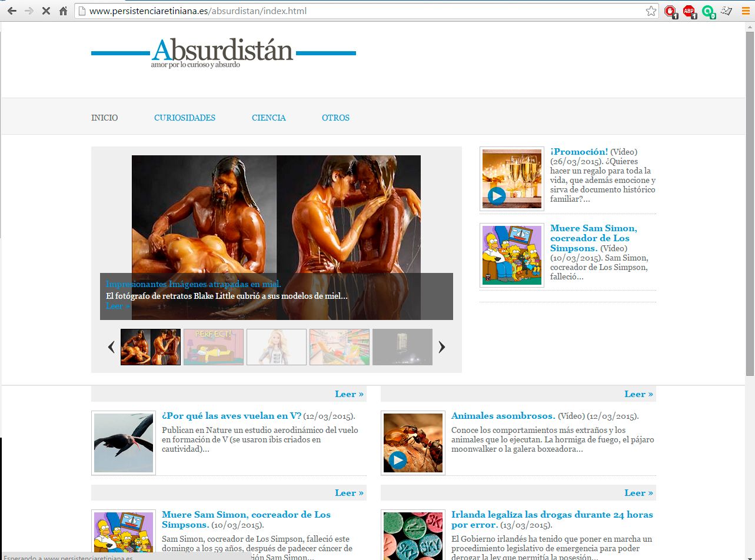Click 'Leer »' above the Irlanda drogas article

point(639,493)
